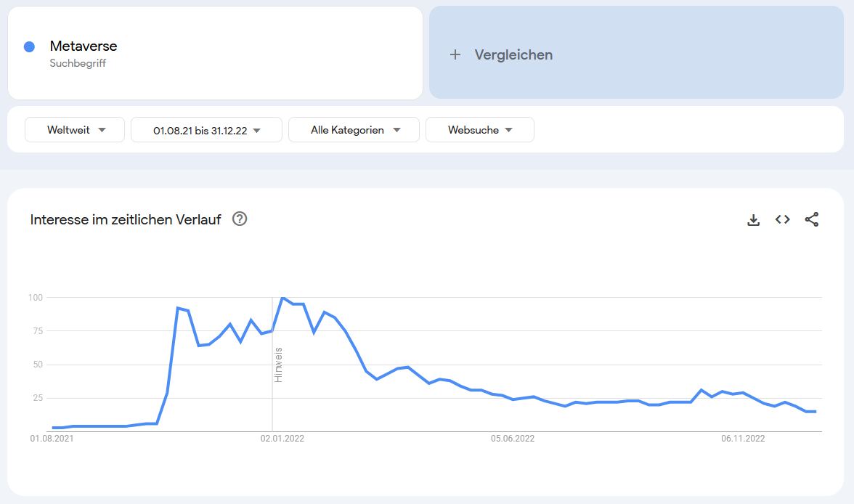
Task: Click the download icon to export chart data
Action: tap(754, 219)
